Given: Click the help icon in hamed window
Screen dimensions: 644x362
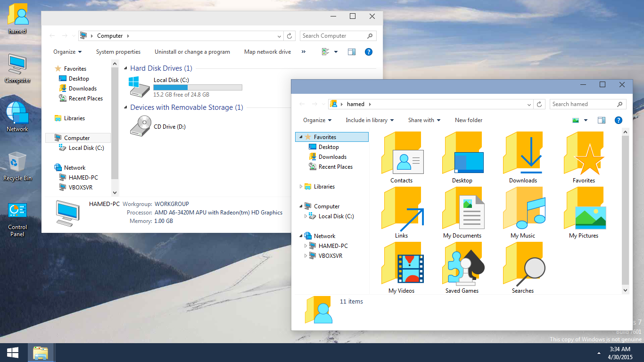Looking at the screenshot, I should [618, 120].
